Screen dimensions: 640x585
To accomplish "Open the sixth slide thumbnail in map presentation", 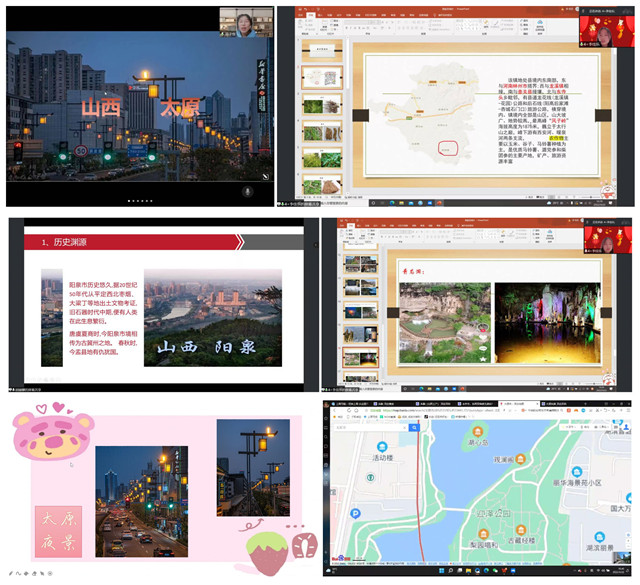I will coord(322,186).
